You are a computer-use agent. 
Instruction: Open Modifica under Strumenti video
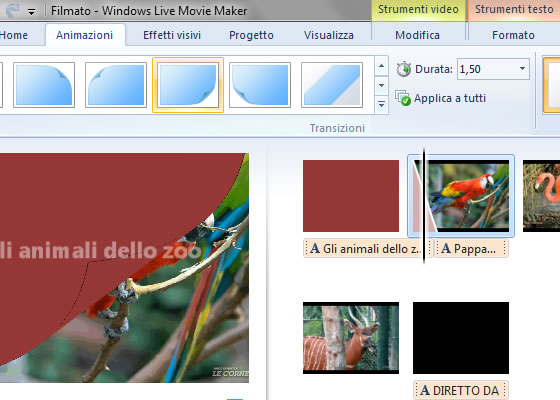pyautogui.click(x=417, y=35)
